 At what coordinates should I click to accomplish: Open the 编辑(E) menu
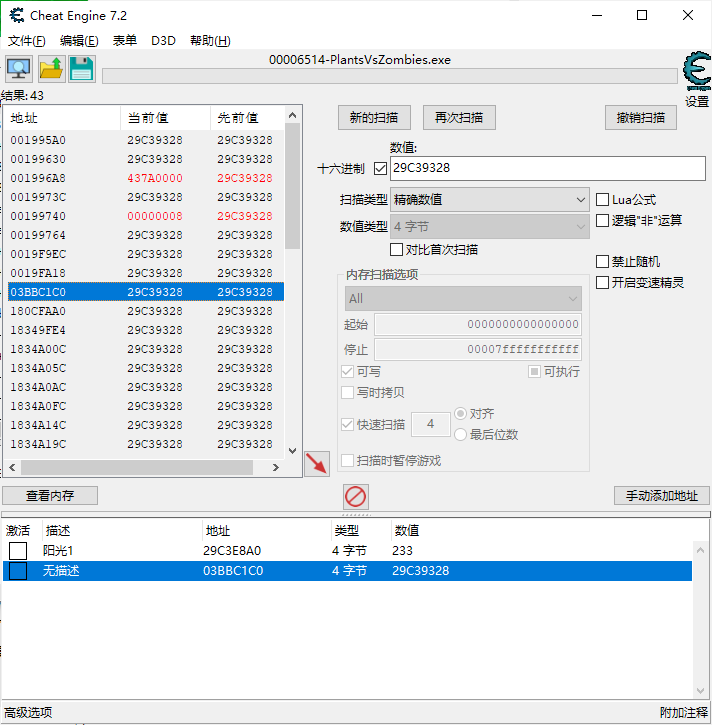coord(79,41)
